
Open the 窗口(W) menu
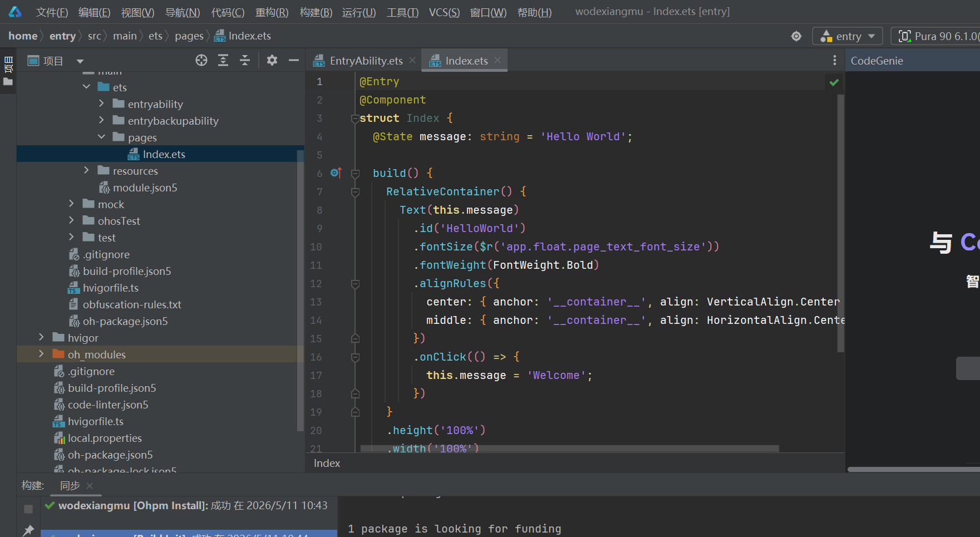pos(488,12)
